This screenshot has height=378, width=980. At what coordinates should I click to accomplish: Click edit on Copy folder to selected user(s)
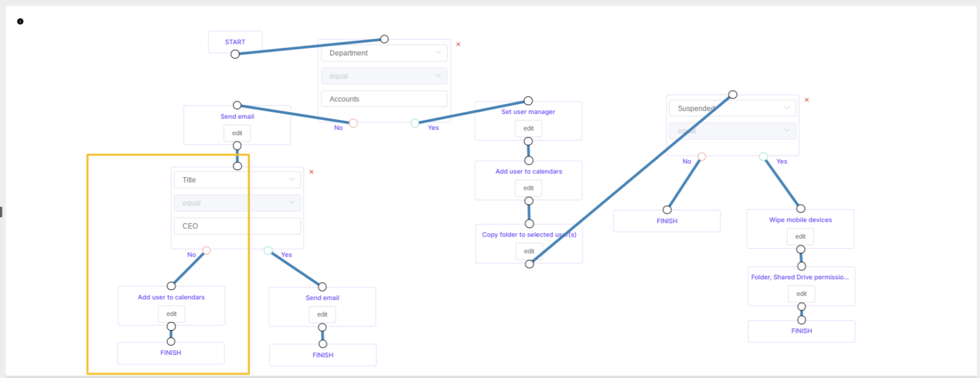click(x=528, y=251)
